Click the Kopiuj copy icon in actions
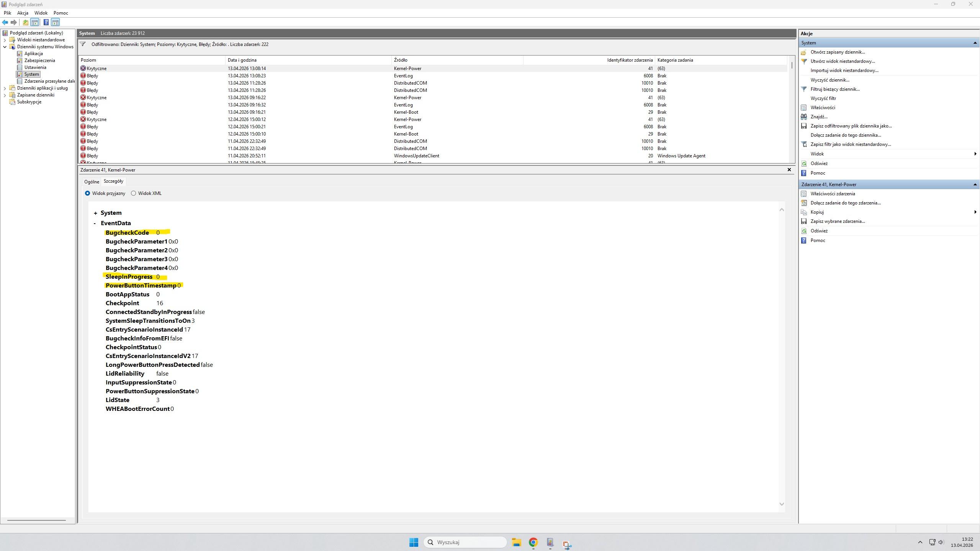 tap(804, 212)
